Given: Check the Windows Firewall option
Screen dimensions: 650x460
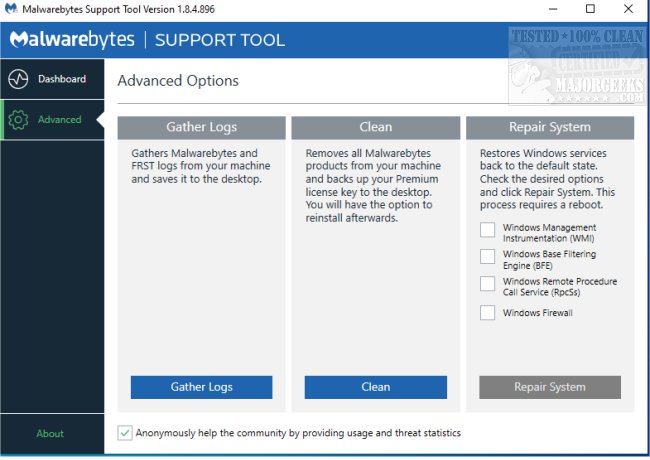Looking at the screenshot, I should pos(487,313).
